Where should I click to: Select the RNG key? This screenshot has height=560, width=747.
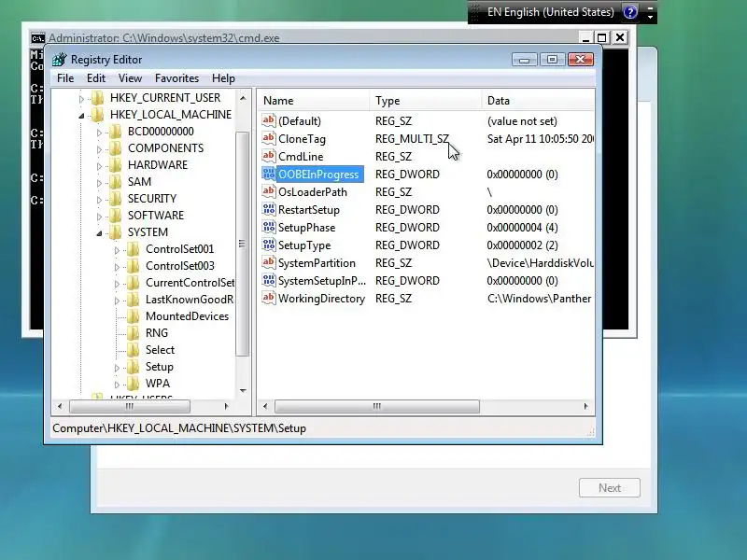157,333
